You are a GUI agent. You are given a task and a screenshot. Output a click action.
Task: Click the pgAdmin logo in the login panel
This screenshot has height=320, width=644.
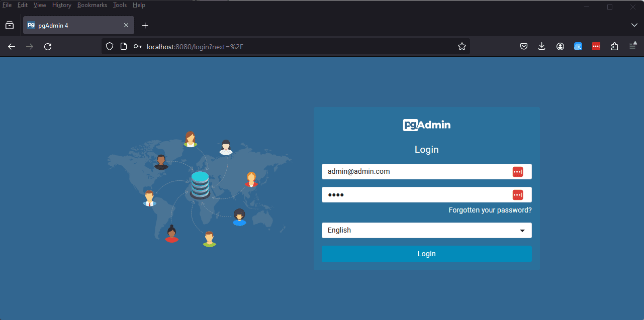tap(426, 125)
